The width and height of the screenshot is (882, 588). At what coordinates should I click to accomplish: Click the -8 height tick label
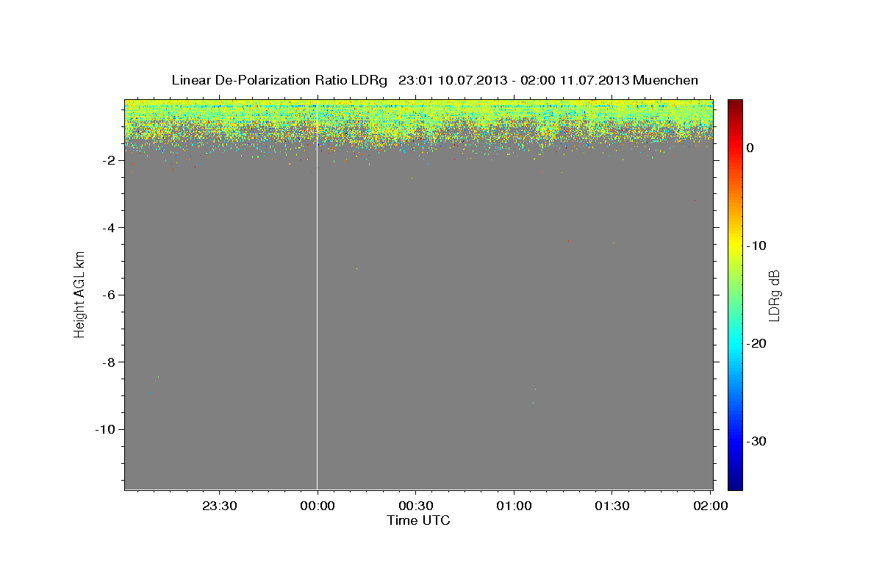pyautogui.click(x=108, y=362)
